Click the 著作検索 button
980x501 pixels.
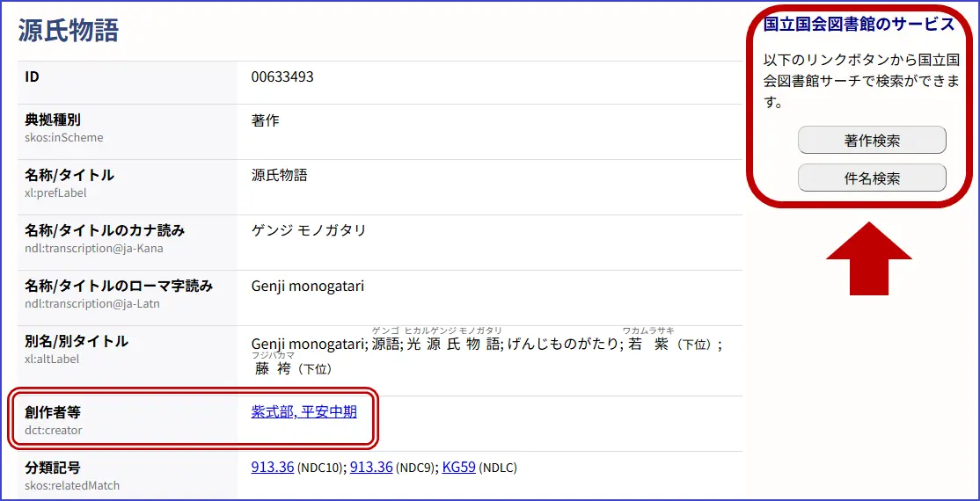click(871, 141)
